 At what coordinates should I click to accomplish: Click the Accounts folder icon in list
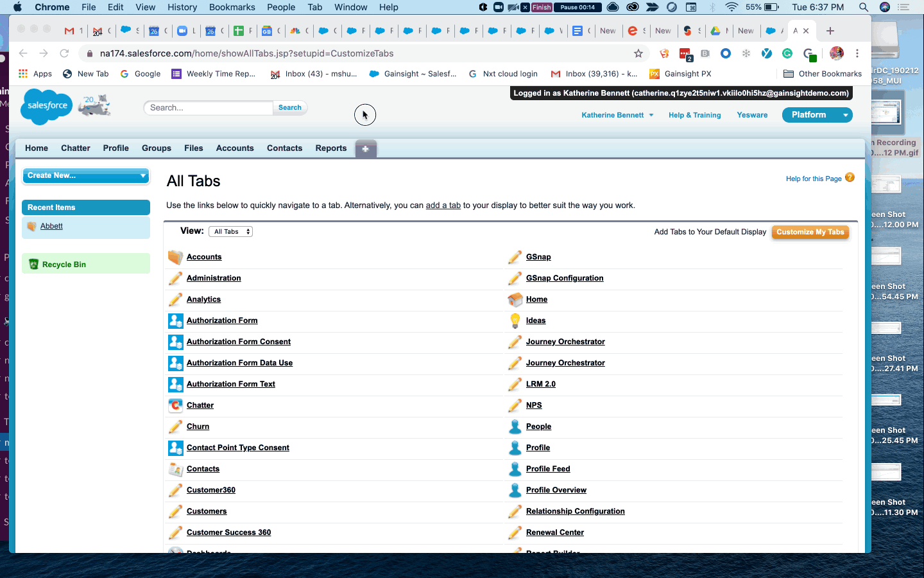175,258
